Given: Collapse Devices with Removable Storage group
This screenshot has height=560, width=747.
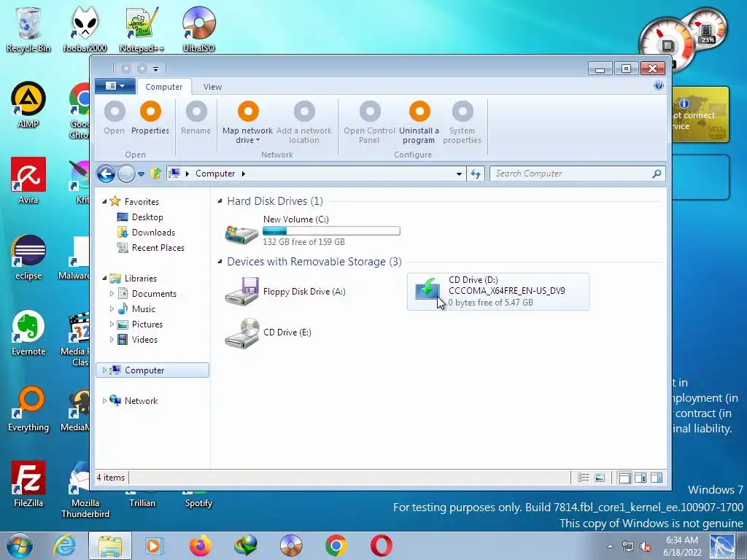Looking at the screenshot, I should pyautogui.click(x=220, y=262).
